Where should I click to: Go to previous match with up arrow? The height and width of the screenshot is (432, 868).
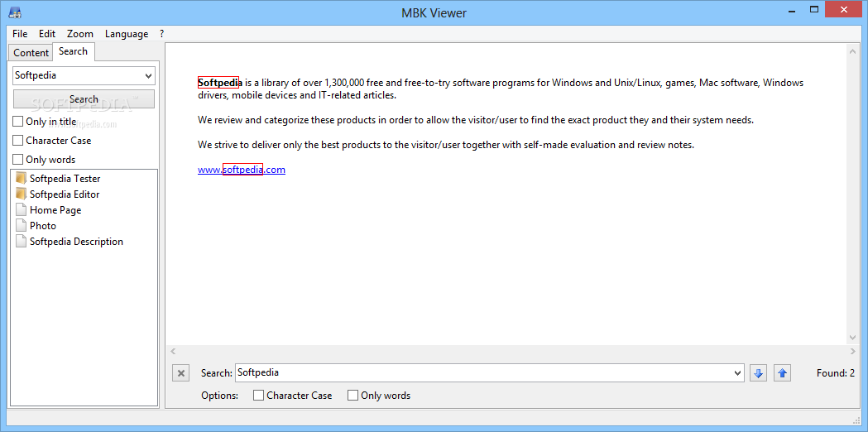(x=782, y=373)
